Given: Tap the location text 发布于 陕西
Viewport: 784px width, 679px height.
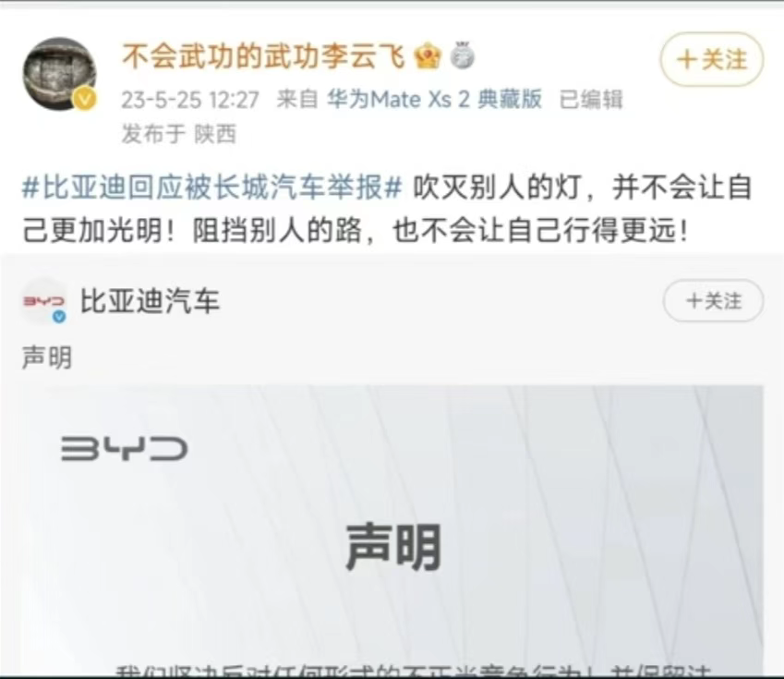Looking at the screenshot, I should click(179, 134).
